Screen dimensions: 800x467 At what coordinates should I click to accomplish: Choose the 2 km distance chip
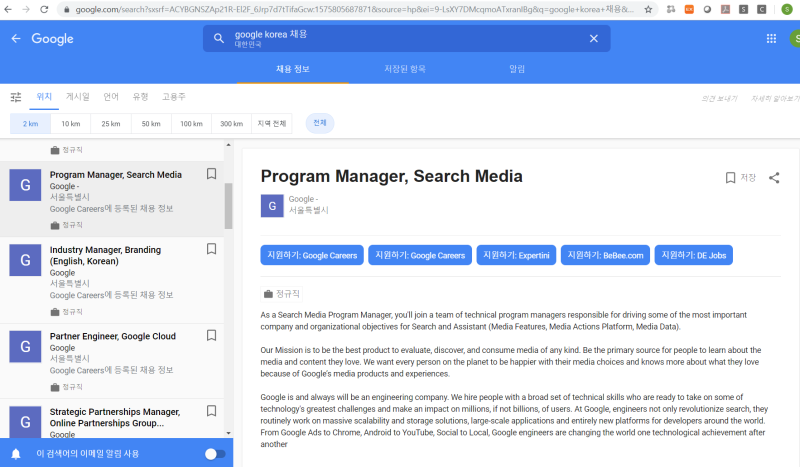click(31, 124)
